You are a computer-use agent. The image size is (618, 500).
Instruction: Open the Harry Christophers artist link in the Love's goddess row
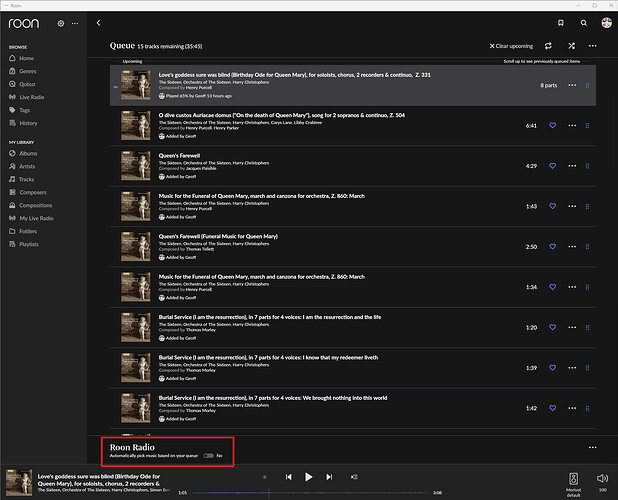(251, 82)
